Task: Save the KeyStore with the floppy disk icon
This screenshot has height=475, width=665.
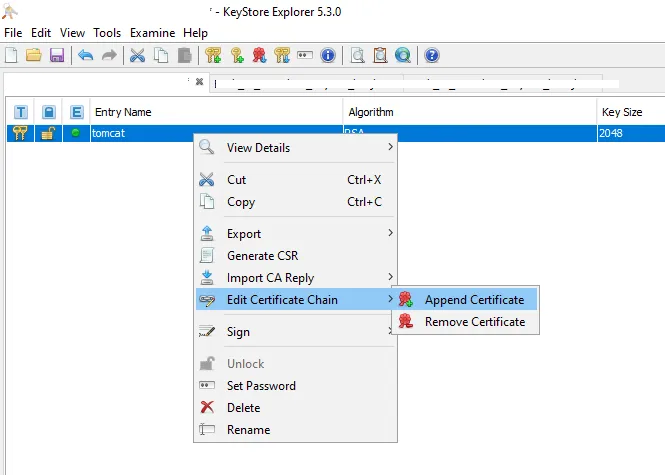Action: 57,55
